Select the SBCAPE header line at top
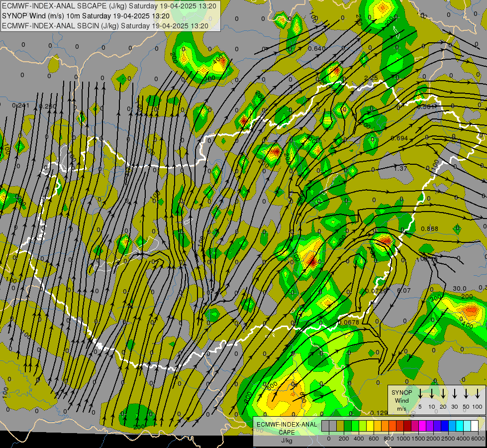The width and height of the screenshot is (487, 448). tap(109, 6)
